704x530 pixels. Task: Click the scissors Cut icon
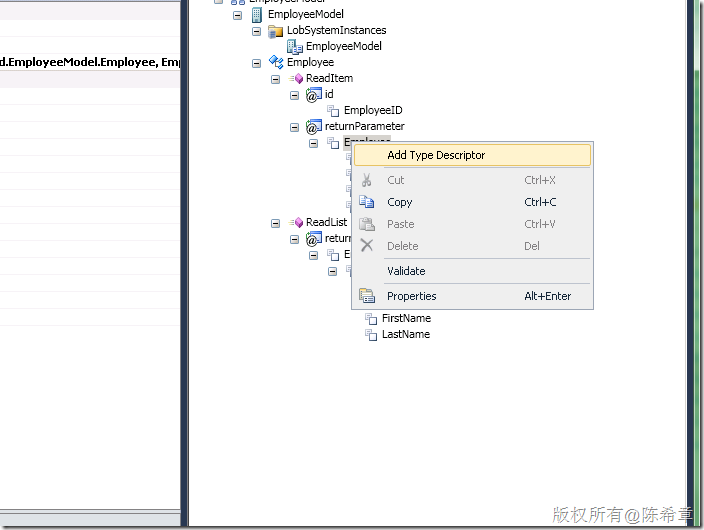366,180
